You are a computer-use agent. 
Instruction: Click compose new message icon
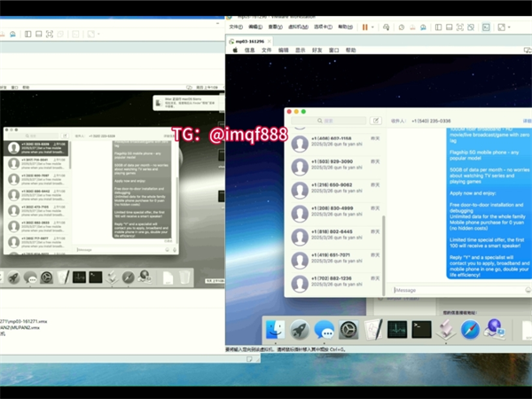[x=376, y=121]
